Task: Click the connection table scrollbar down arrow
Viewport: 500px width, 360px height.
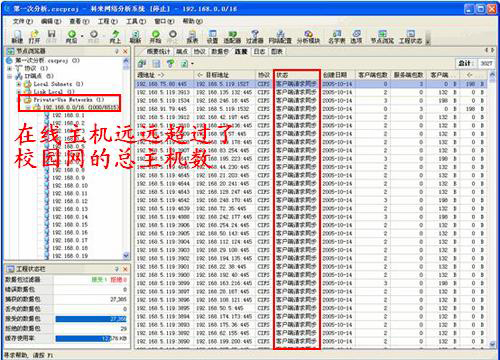Action: (492, 344)
